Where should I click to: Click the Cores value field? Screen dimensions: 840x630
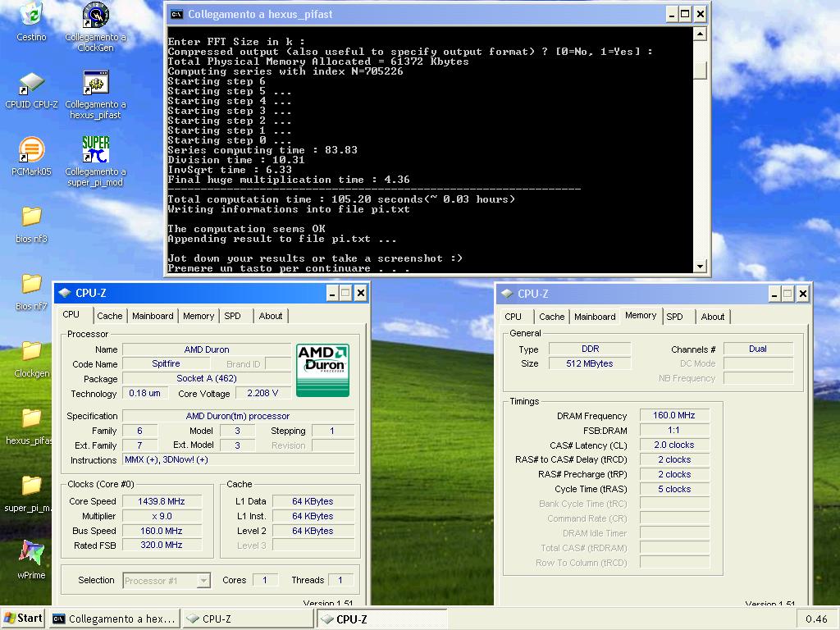265,580
